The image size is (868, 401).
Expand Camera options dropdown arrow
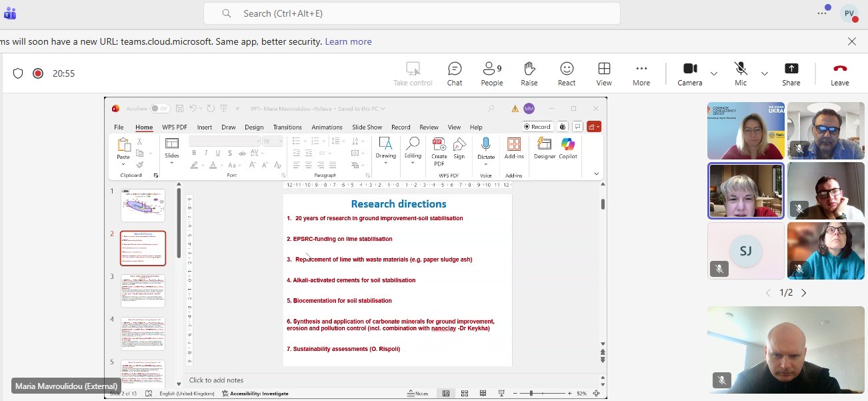[714, 73]
